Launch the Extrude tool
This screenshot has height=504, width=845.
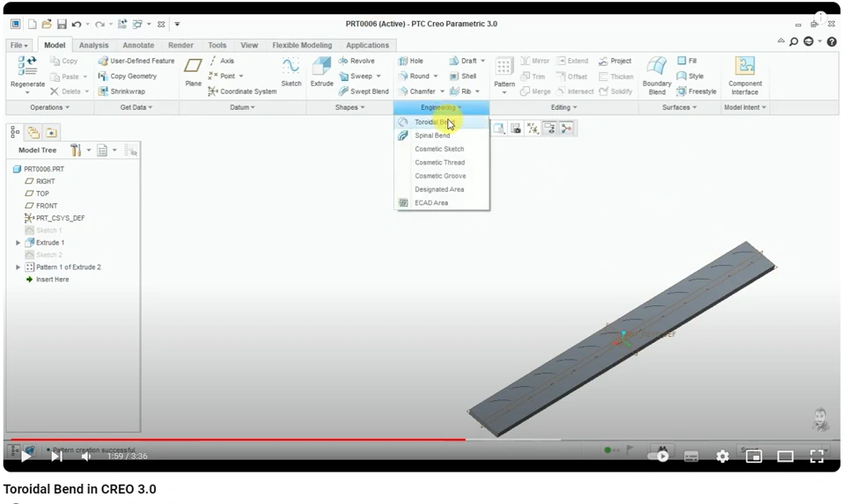coord(322,71)
